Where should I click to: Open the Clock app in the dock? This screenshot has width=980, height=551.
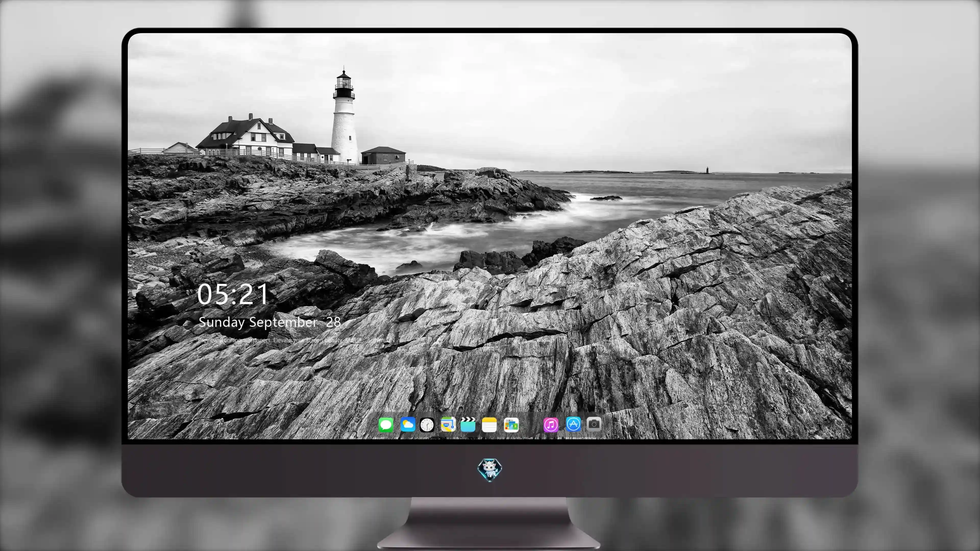(427, 425)
